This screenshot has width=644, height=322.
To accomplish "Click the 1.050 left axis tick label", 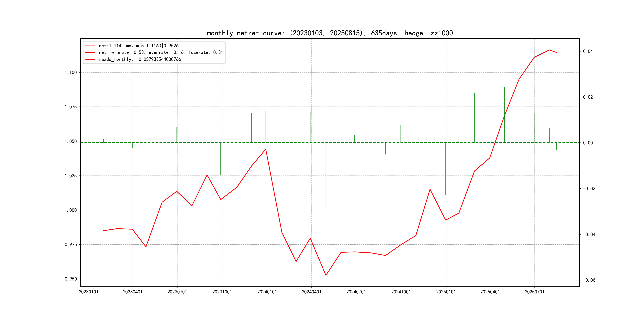I will tap(71, 142).
